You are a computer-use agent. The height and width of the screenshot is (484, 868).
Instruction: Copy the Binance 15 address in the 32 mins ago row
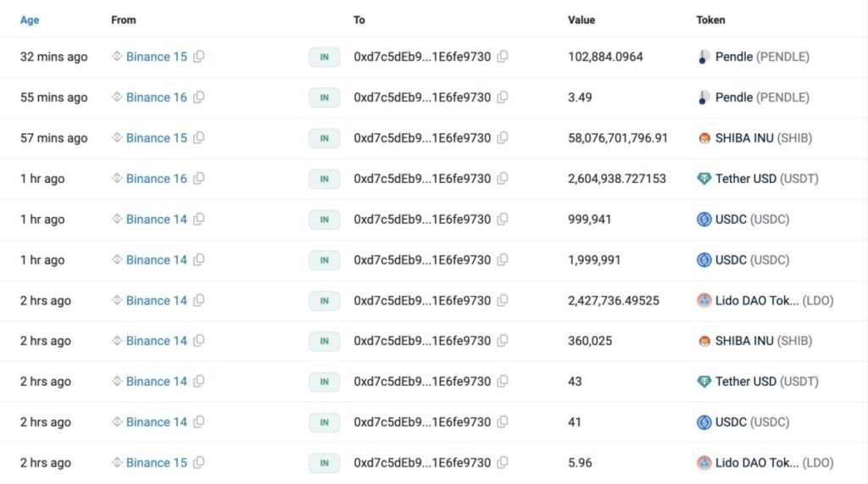point(198,57)
